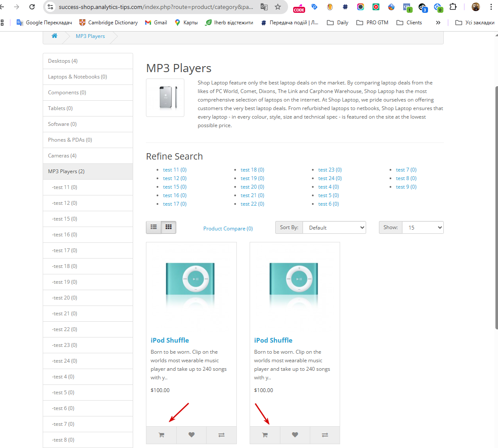Click the Product Compare (0) link

coord(228,229)
